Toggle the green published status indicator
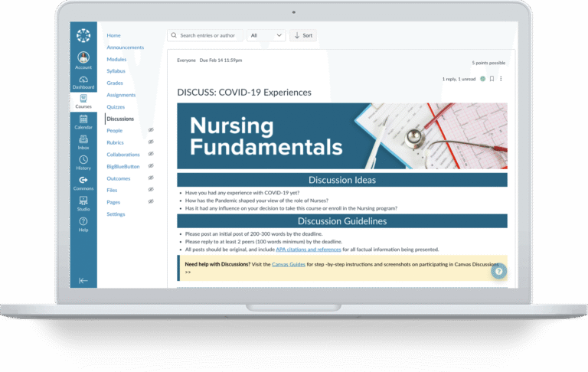588x372 pixels. [x=482, y=79]
